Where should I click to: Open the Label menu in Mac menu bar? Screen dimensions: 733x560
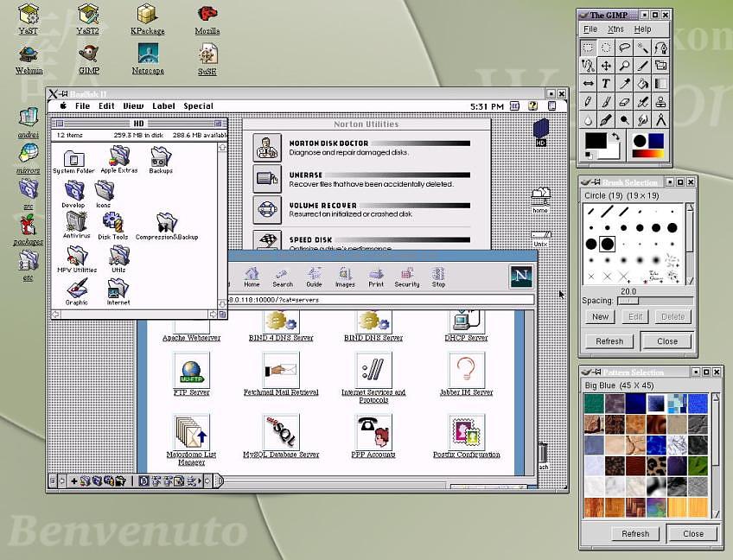(x=163, y=106)
